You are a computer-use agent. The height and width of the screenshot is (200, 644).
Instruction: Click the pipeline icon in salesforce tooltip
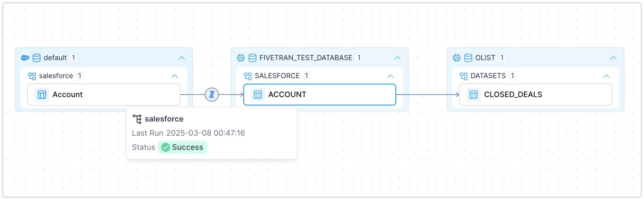pyautogui.click(x=137, y=119)
